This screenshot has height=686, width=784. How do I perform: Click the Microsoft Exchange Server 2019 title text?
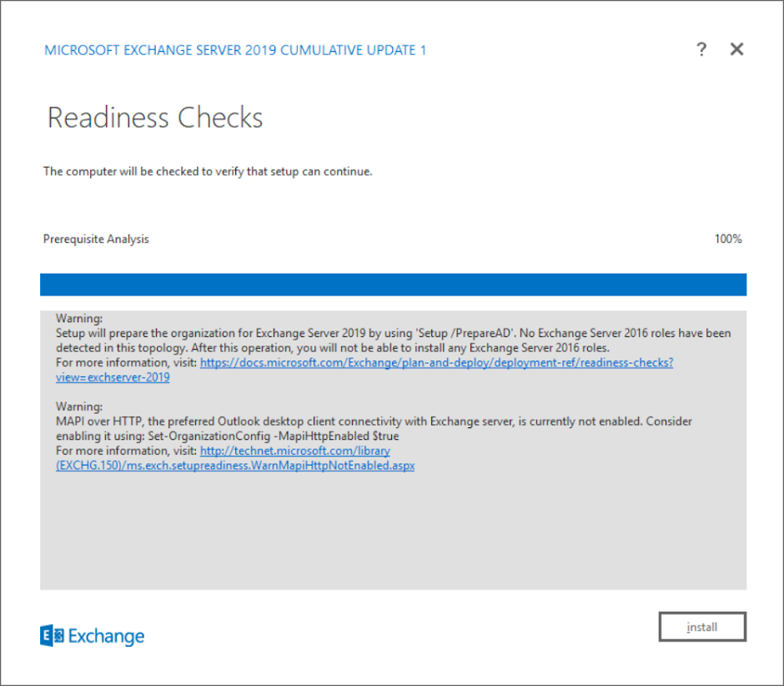click(235, 50)
